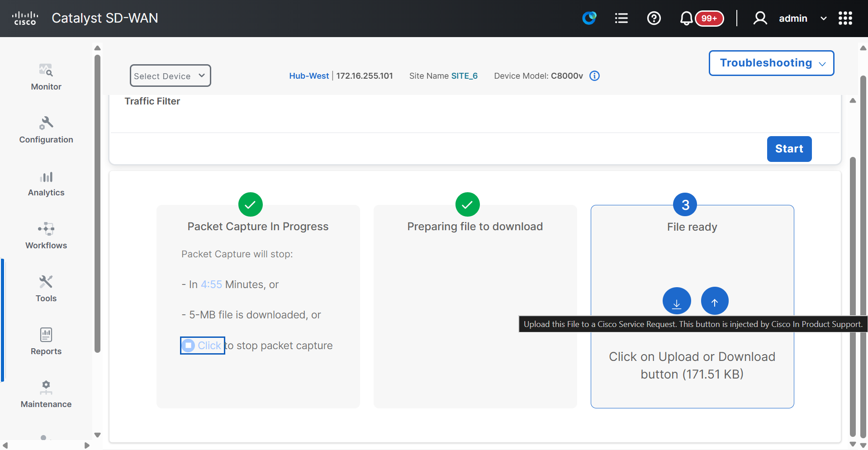The width and height of the screenshot is (868, 450).
Task: Start a new packet capture
Action: coord(789,149)
